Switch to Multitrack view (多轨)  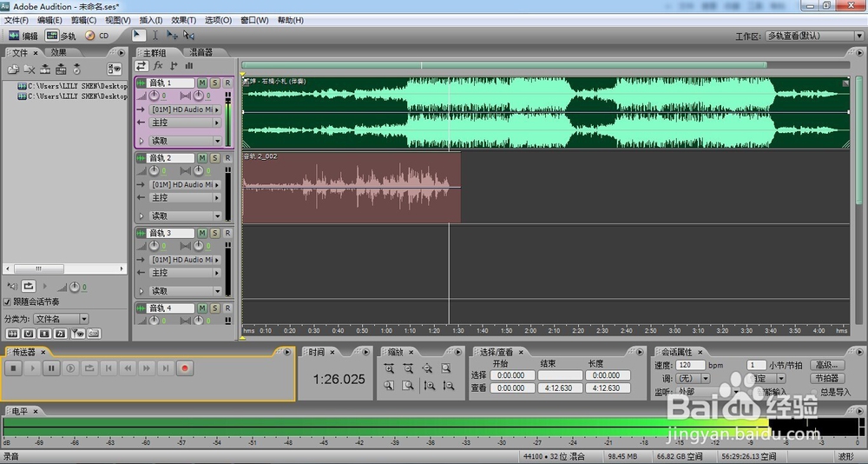coord(61,36)
